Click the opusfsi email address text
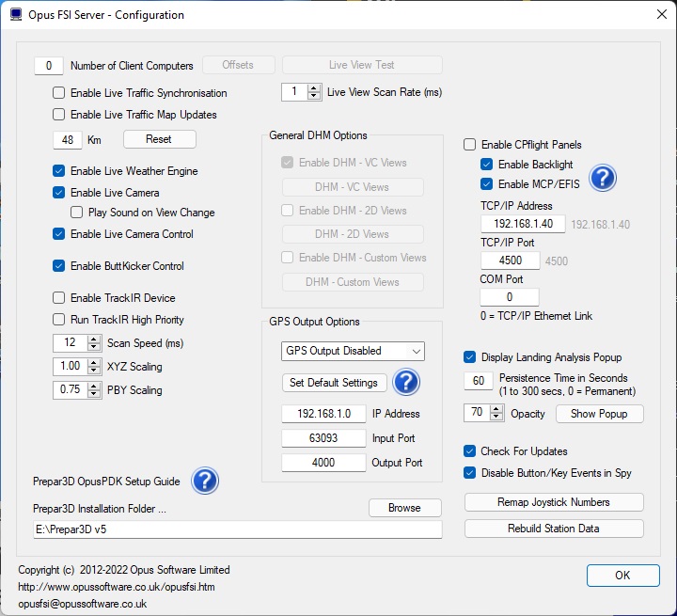 point(83,604)
